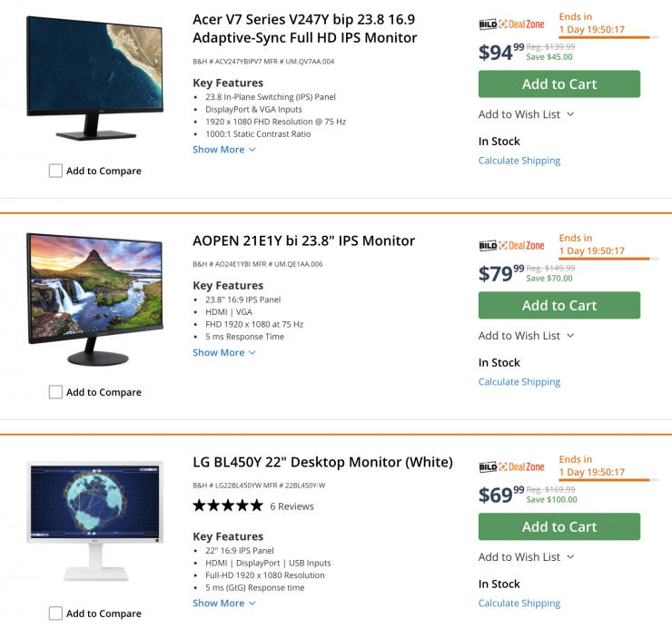Add the LG BL450Y monitor to cart

(x=559, y=527)
